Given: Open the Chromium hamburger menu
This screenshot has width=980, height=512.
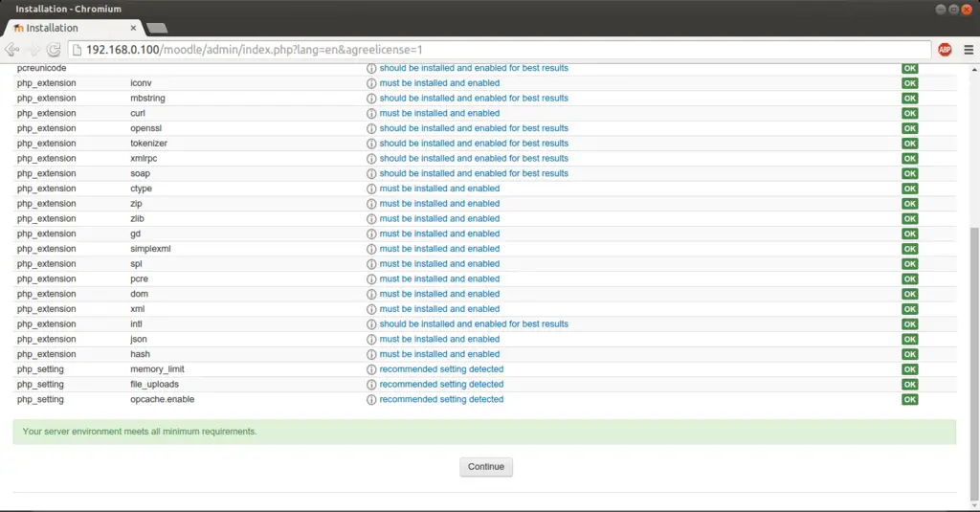Looking at the screenshot, I should pyautogui.click(x=969, y=50).
